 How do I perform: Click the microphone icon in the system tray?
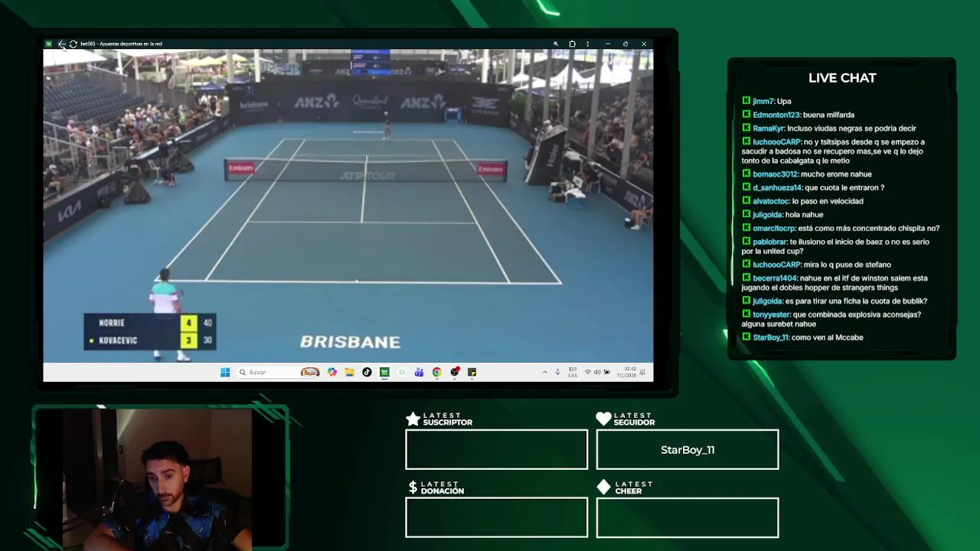pos(557,372)
